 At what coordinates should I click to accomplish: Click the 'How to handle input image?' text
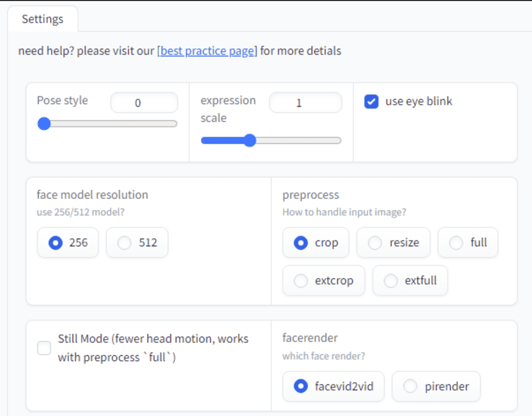344,212
